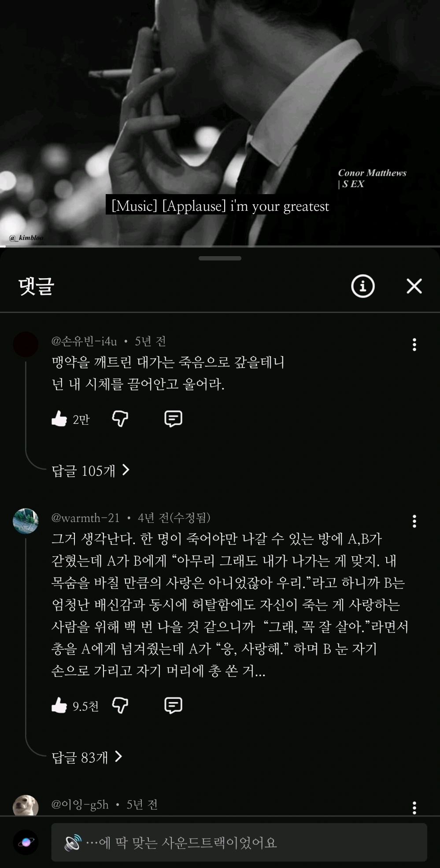Seek on the video progress bar
The width and height of the screenshot is (440, 868).
point(220,246)
